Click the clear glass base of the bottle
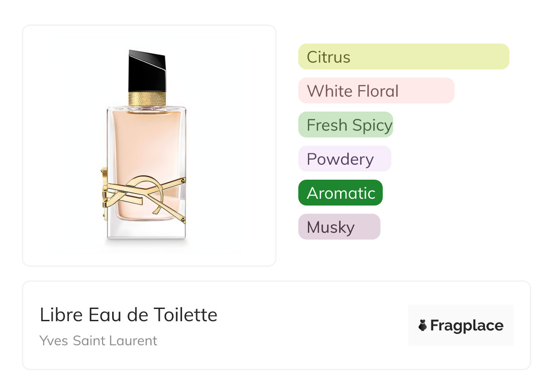The image size is (553, 392). click(x=147, y=229)
